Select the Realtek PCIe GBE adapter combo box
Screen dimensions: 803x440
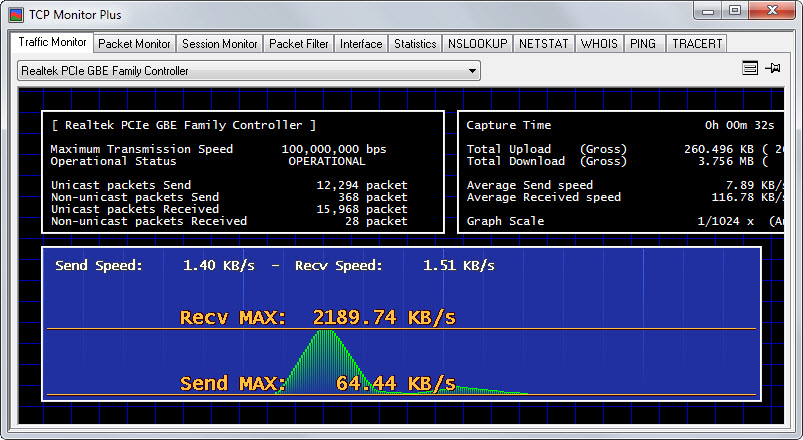coord(249,71)
